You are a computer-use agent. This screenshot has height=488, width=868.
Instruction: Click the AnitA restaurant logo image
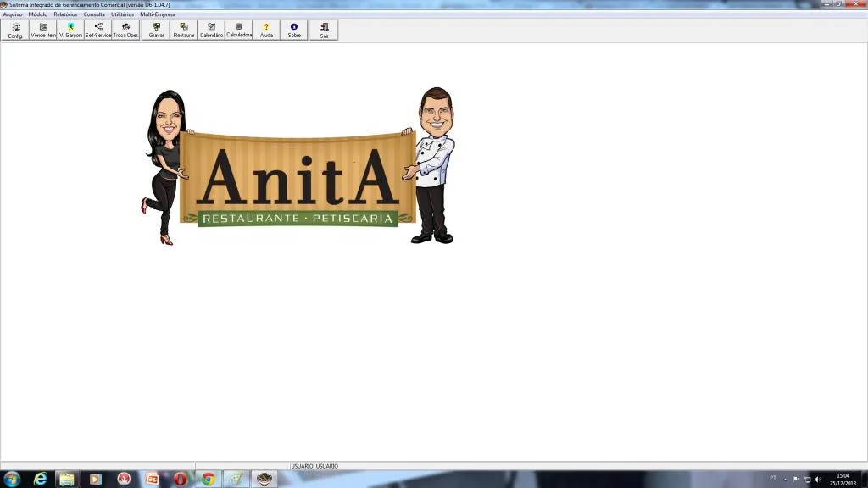tap(298, 166)
